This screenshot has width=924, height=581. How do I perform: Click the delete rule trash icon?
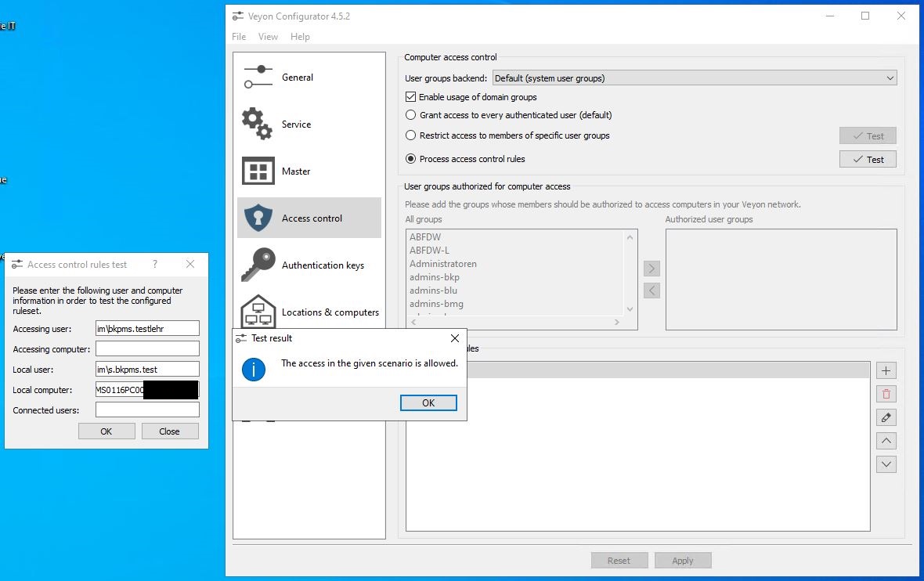[x=886, y=393]
